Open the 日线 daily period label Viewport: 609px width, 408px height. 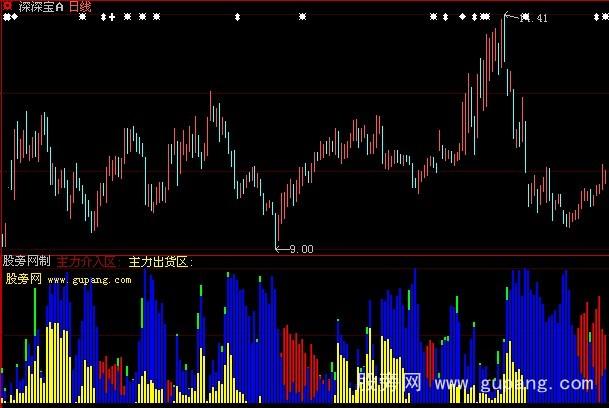[81, 7]
